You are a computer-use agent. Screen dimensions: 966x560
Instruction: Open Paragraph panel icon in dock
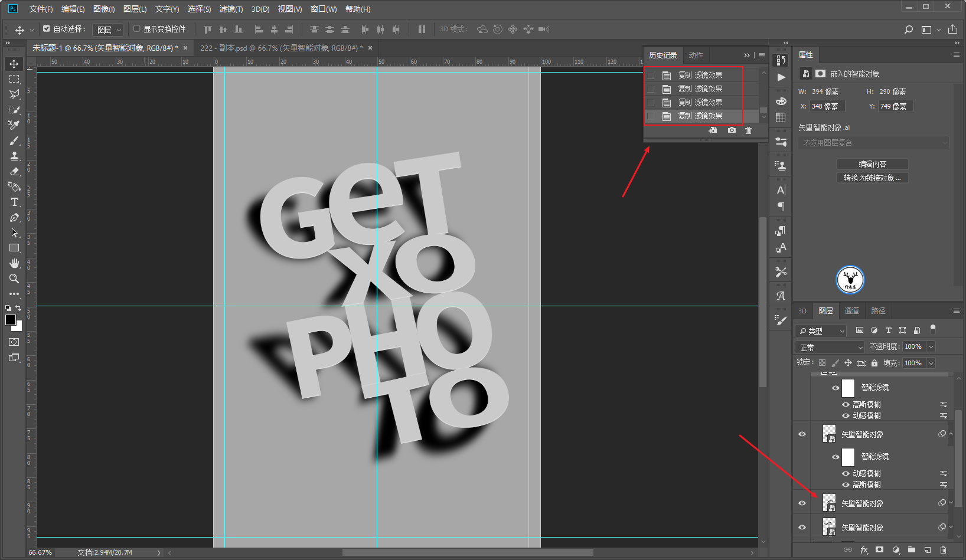coord(781,207)
